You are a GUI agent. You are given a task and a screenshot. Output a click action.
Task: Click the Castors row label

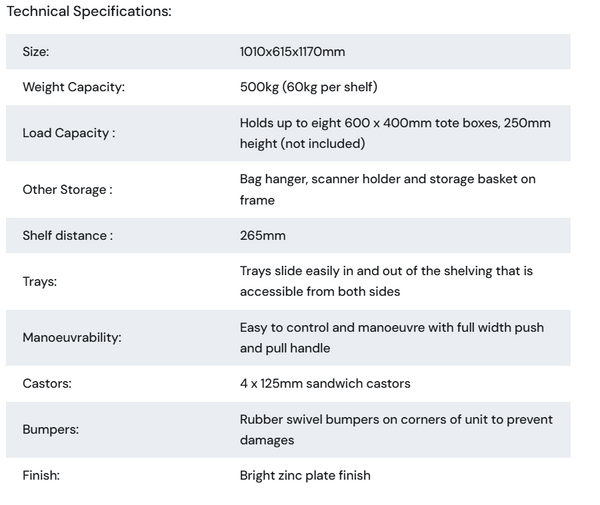coord(47,383)
